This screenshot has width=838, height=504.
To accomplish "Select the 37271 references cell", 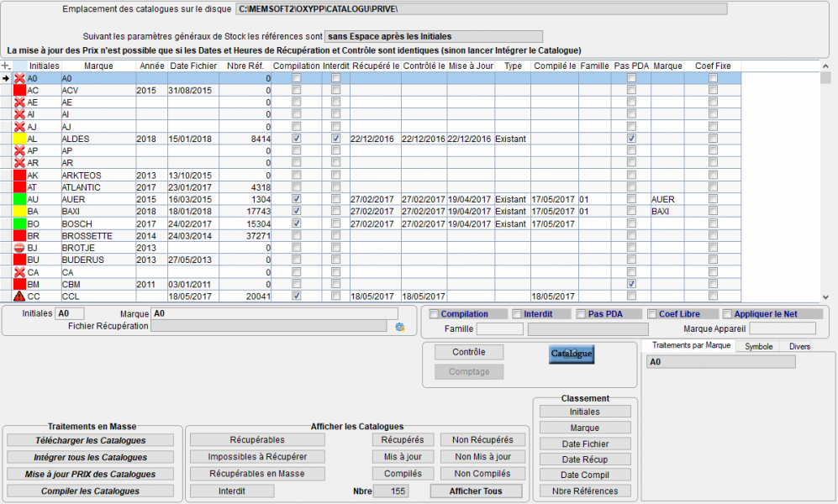I will coord(245,236).
